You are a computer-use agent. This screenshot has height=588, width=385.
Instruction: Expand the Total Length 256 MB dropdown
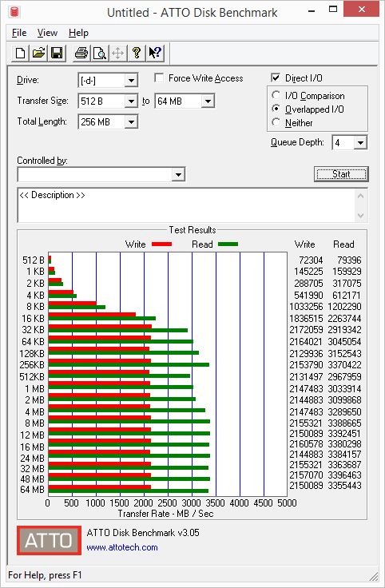(131, 122)
